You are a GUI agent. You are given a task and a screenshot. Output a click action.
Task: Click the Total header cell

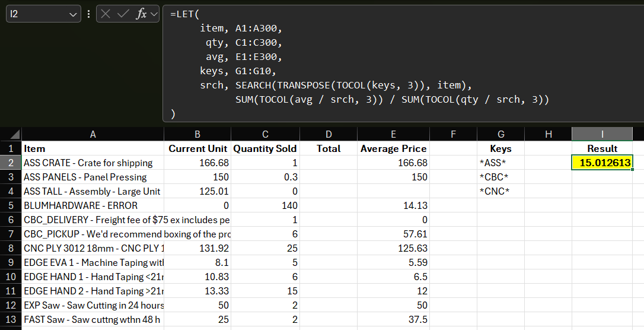[x=329, y=148]
